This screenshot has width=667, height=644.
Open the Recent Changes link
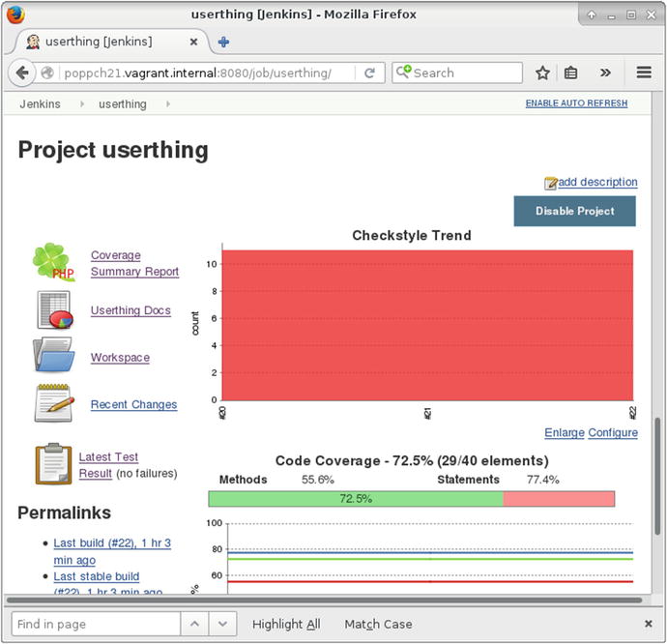pyautogui.click(x=133, y=404)
